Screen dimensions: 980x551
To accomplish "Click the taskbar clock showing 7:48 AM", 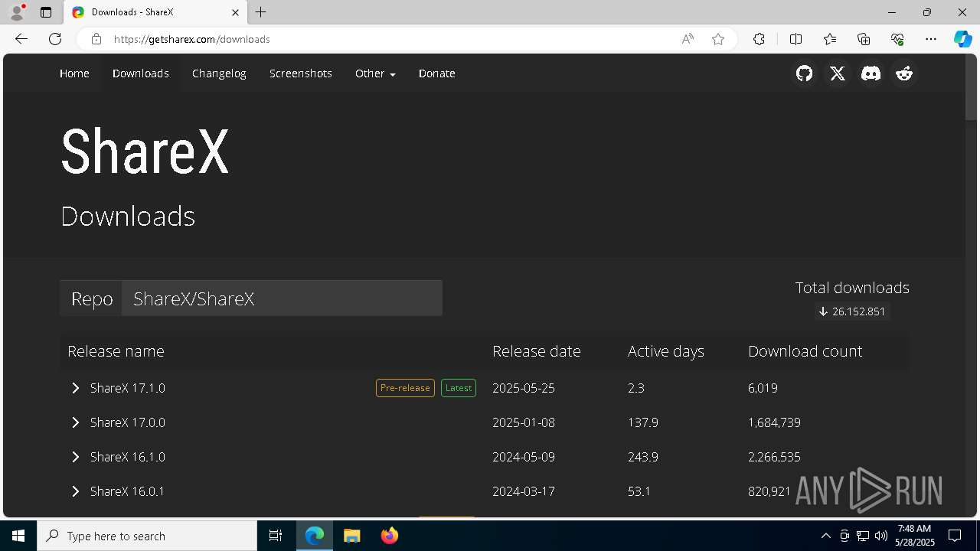I will [x=915, y=536].
